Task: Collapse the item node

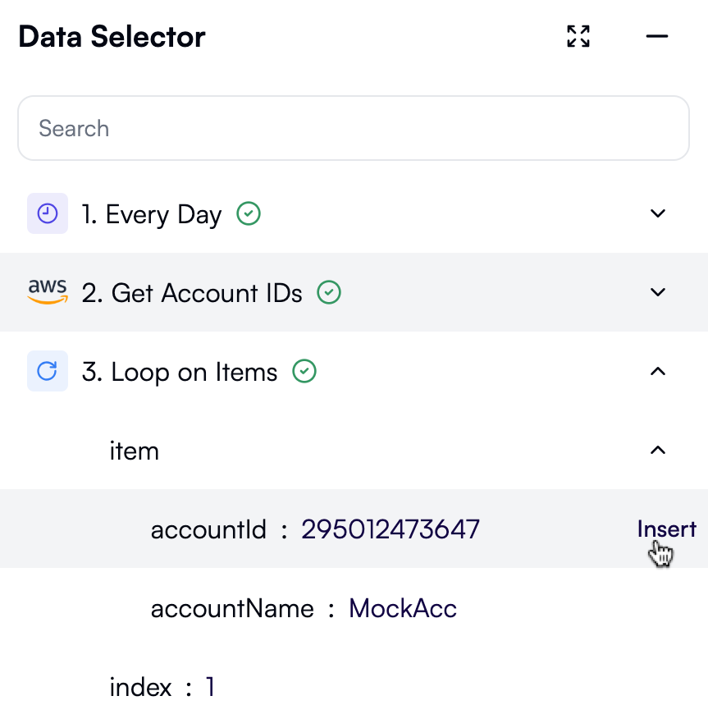Action: point(657,450)
